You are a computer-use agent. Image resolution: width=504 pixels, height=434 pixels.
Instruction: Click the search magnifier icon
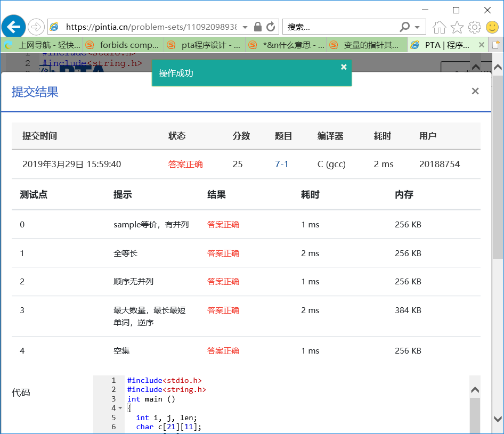click(x=405, y=27)
